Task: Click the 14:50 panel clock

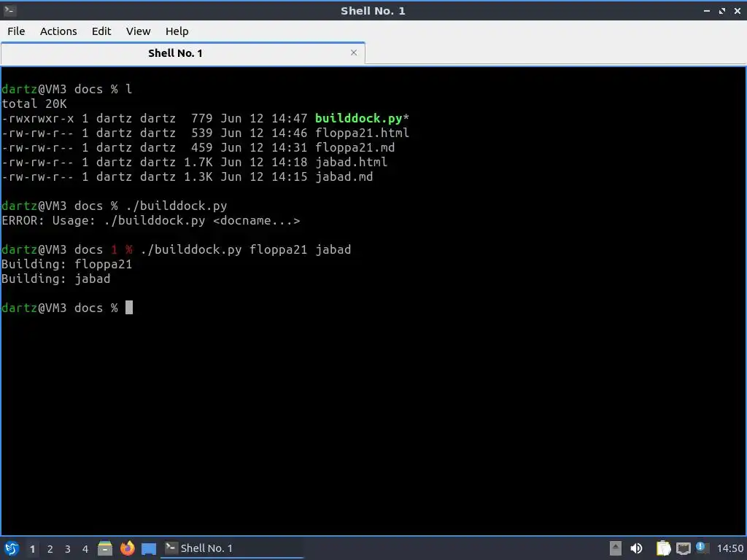Action: [729, 548]
